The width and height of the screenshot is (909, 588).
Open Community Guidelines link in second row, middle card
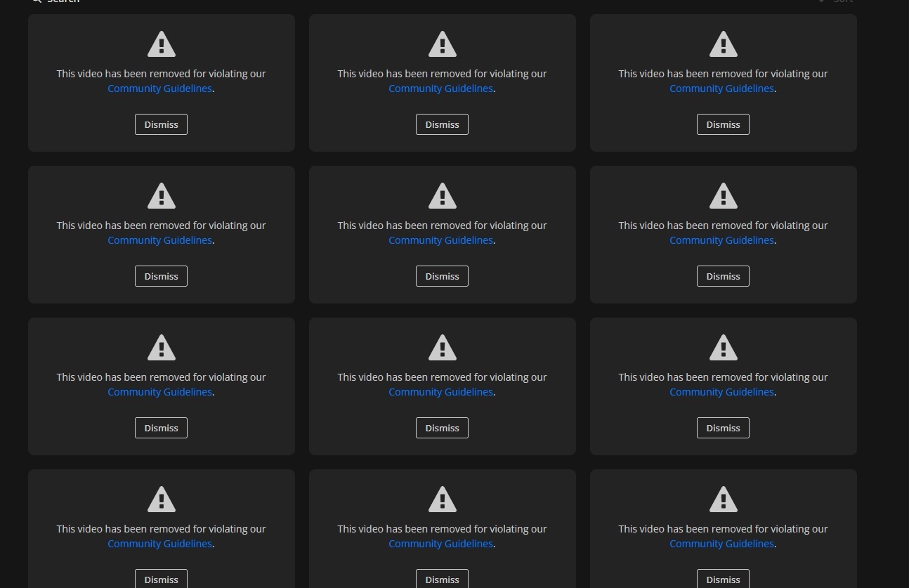pos(440,240)
